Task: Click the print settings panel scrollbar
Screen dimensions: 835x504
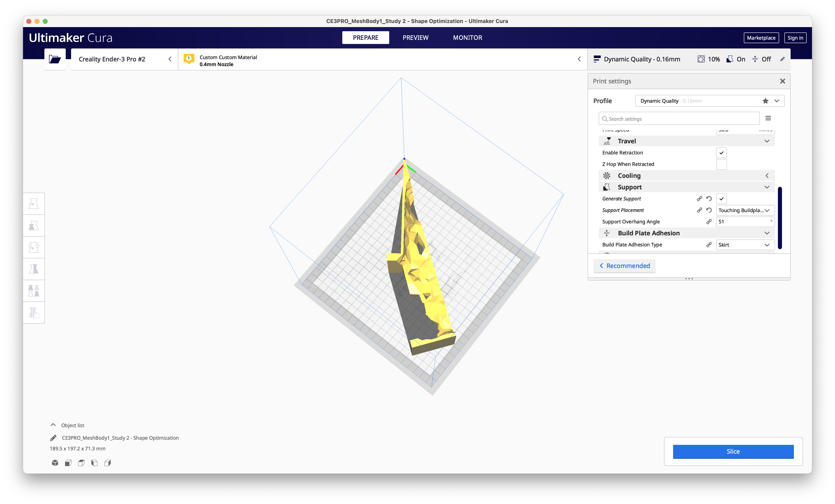Action: 780,218
